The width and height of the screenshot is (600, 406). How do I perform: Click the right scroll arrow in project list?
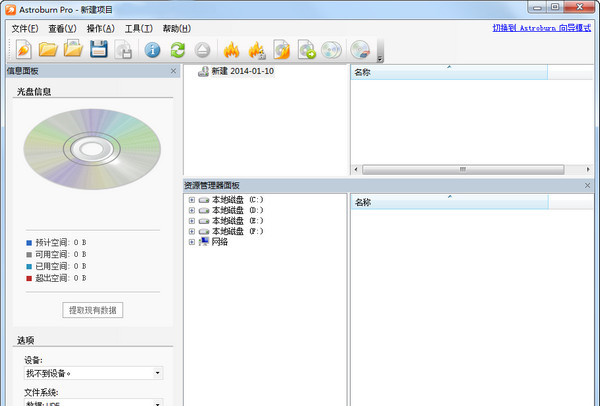588,170
